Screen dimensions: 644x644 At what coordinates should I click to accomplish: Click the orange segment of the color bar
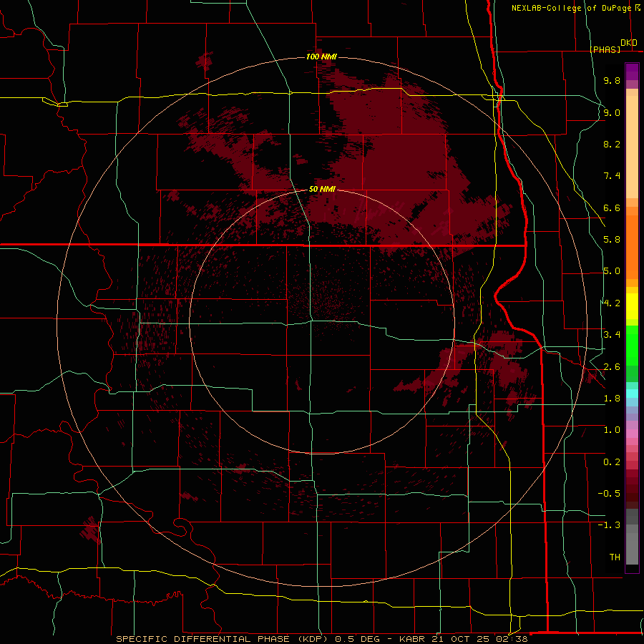click(632, 248)
